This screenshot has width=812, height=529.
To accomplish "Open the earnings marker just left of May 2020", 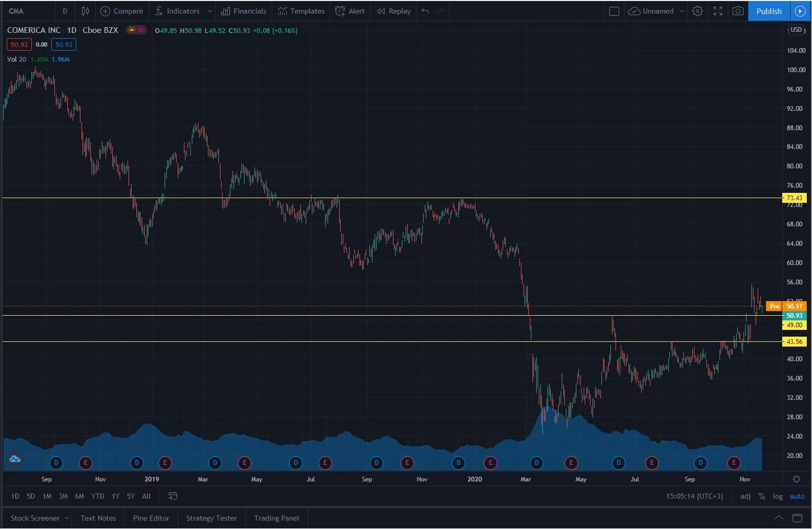I will point(571,463).
